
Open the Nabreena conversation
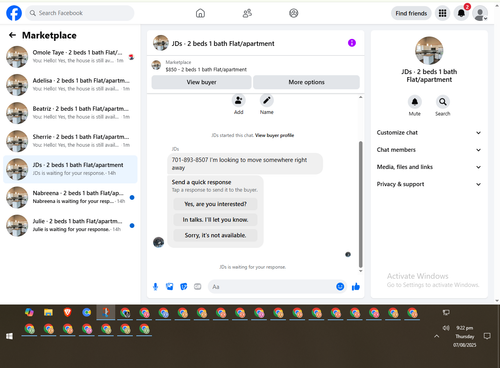[70, 197]
